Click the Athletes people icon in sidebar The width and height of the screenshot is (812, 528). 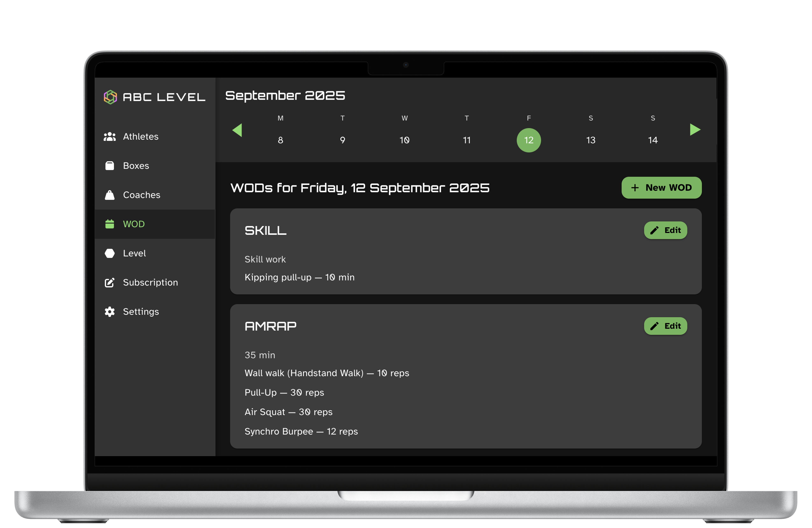[110, 136]
